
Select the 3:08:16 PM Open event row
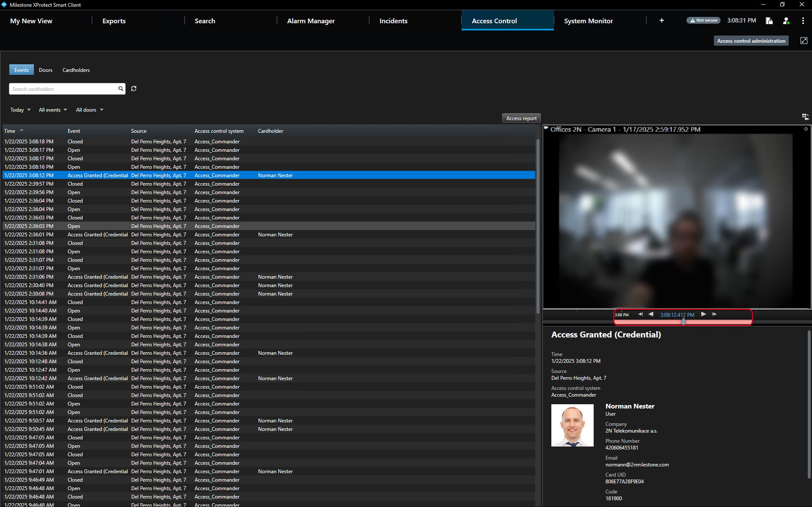pyautogui.click(x=269, y=167)
